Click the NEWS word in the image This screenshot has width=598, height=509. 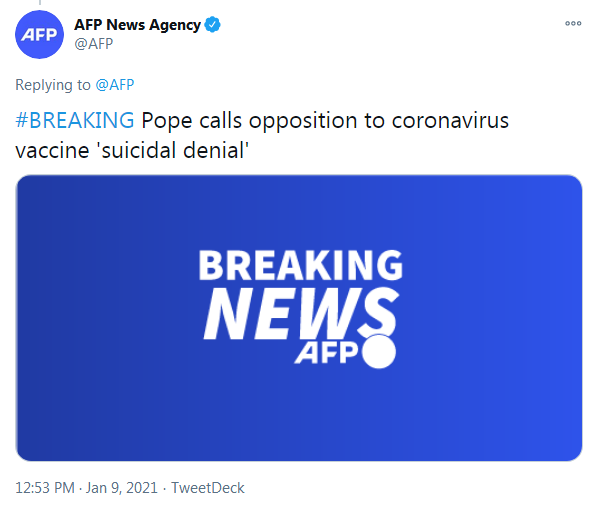(301, 313)
